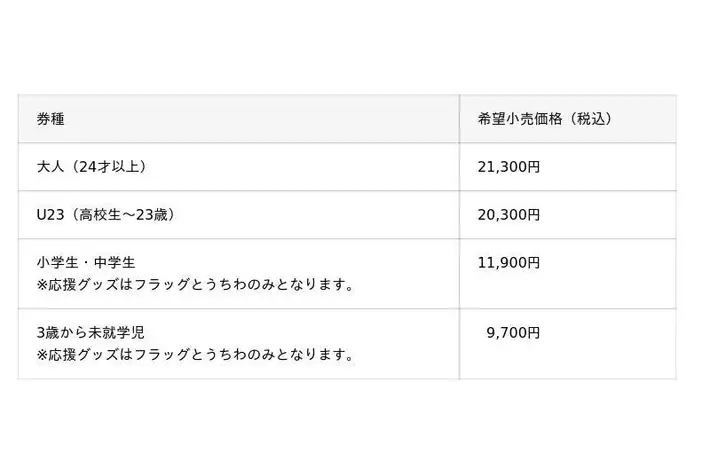Click the 大人 ticket type label
Viewport: 710px width, 474px height.
coord(50,167)
